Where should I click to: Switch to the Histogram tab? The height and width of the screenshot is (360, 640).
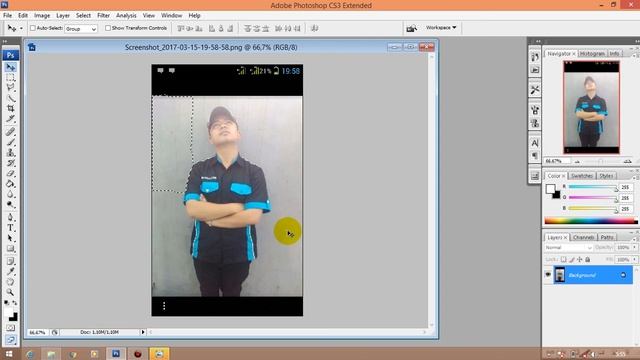(x=592, y=54)
